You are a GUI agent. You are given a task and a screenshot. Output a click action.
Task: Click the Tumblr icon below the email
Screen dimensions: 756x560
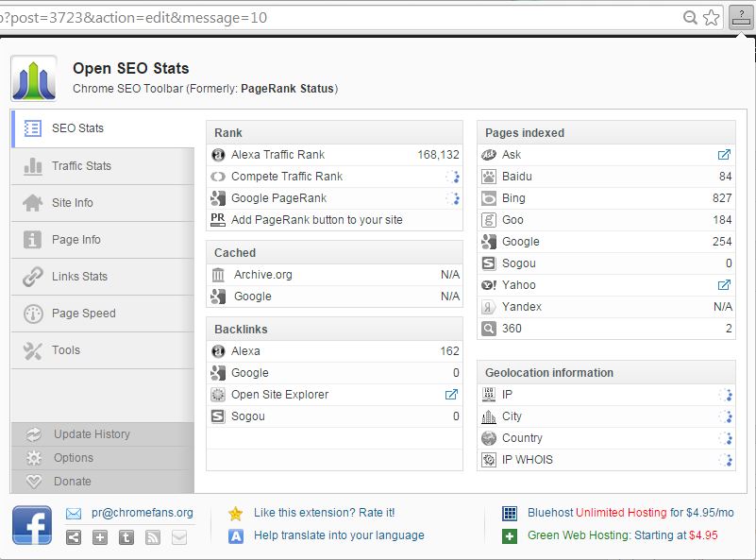(126, 537)
